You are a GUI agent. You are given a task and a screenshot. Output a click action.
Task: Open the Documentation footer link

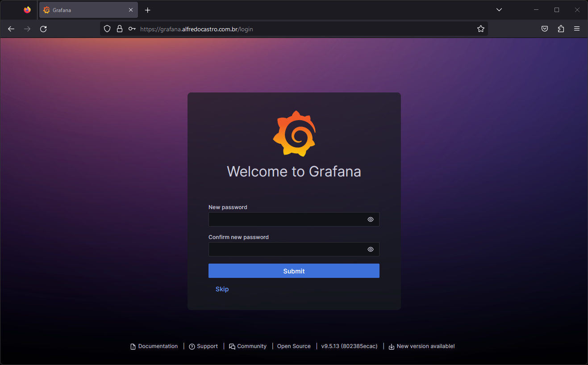[x=154, y=346]
